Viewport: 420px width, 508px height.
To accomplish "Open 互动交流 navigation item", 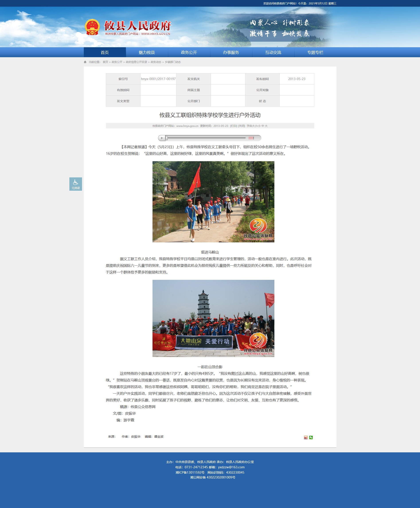I will (x=273, y=53).
